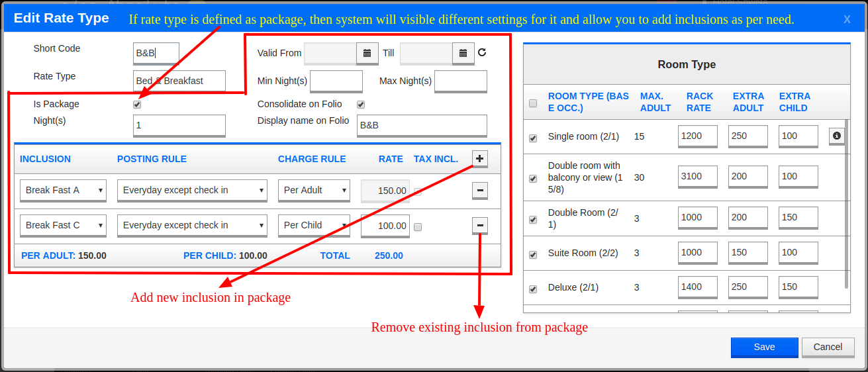Open posting rule dropdown for Break Fast A
This screenshot has height=372, width=868.
(x=192, y=191)
